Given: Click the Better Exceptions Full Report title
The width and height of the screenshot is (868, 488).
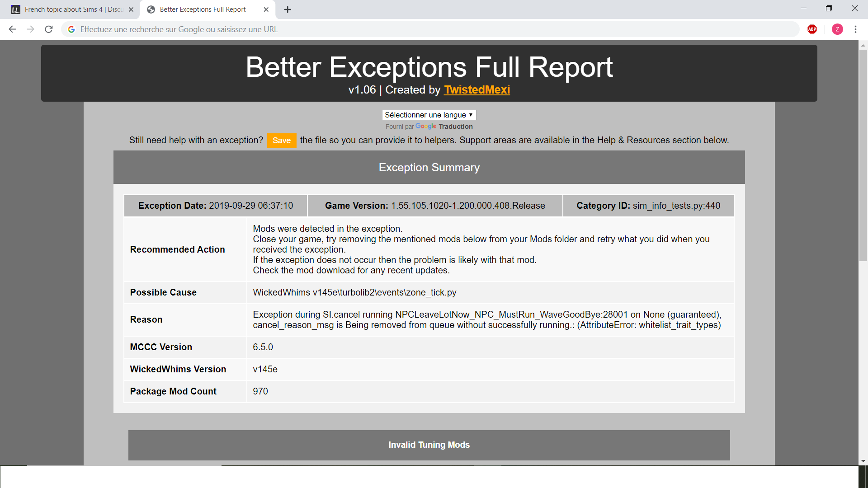Looking at the screenshot, I should (x=429, y=67).
